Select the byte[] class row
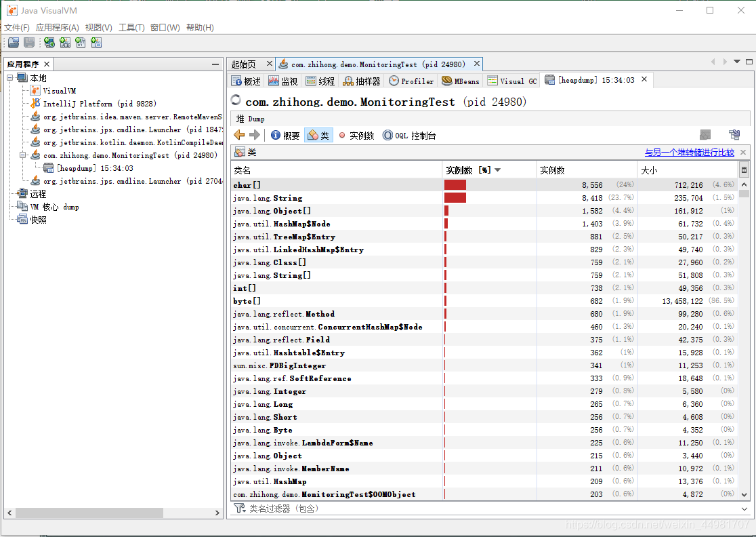The width and height of the screenshot is (756, 537). [484, 301]
